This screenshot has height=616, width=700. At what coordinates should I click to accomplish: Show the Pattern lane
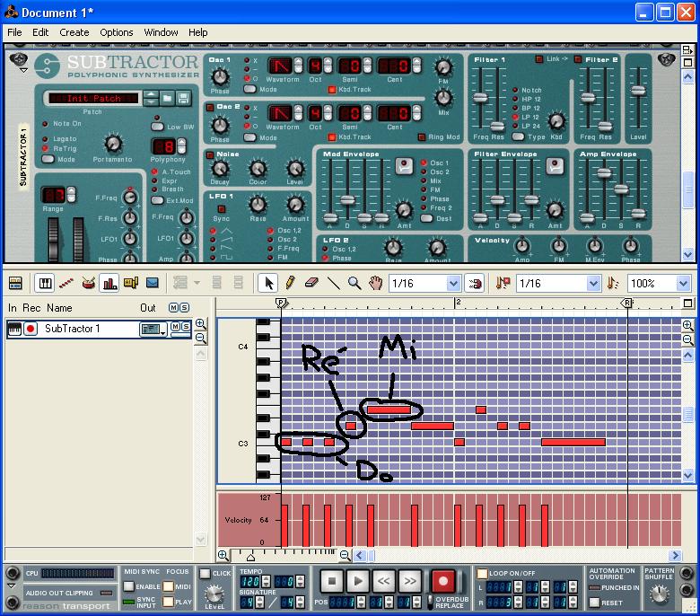click(131, 283)
